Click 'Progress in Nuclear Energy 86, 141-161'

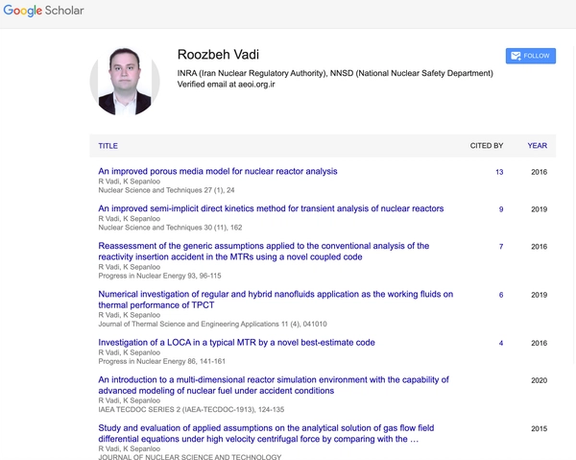162,361
